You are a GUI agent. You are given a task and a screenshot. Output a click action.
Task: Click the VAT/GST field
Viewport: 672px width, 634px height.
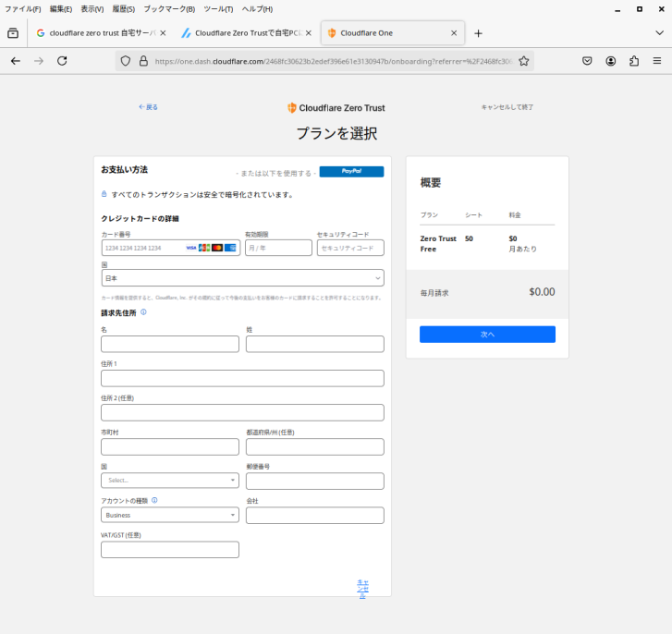pos(170,550)
